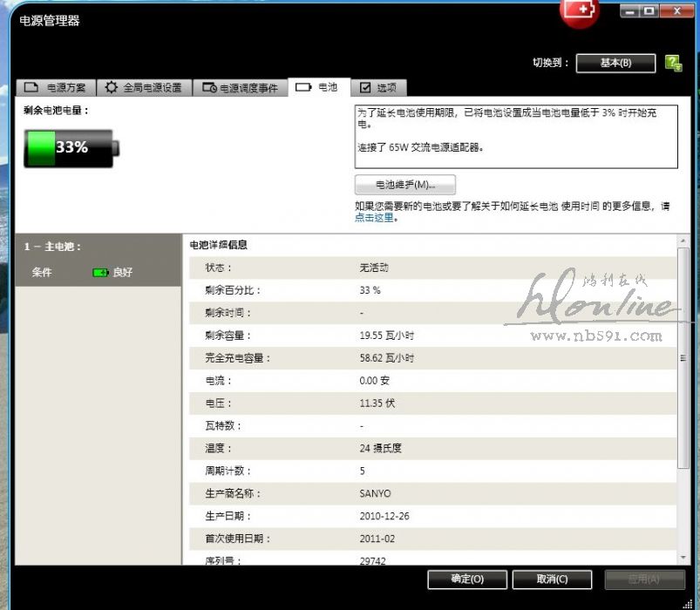The height and width of the screenshot is (610, 700).
Task: Select 1 - 主电池 in battery list
Action: (x=53, y=247)
